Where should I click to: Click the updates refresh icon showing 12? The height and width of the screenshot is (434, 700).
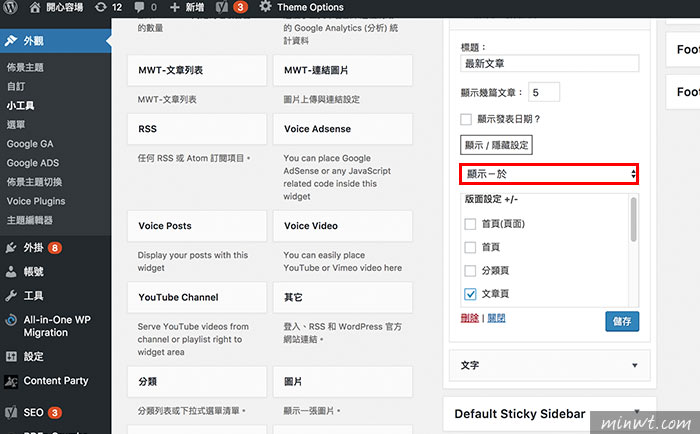click(x=101, y=7)
